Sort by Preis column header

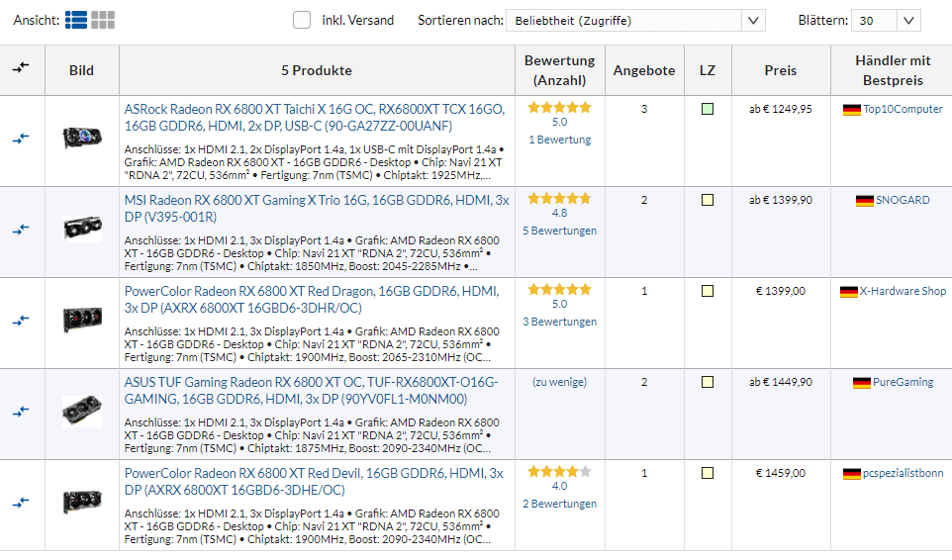pyautogui.click(x=780, y=70)
